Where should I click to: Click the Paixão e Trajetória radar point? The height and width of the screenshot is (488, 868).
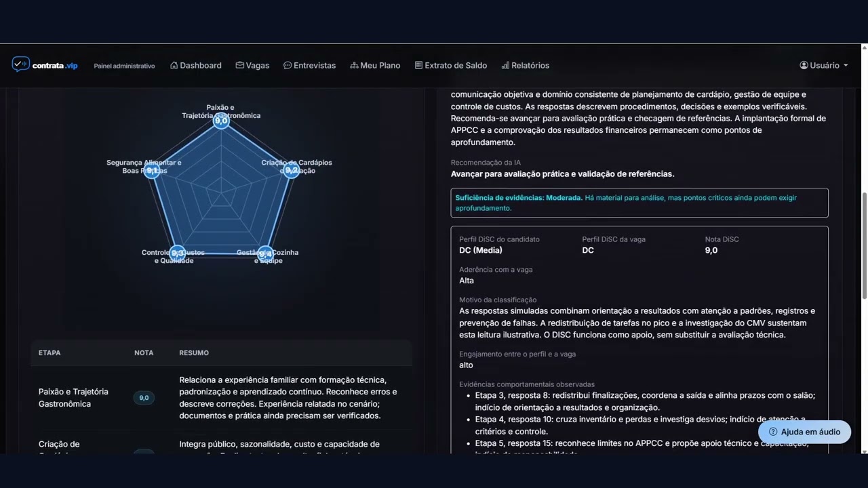pyautogui.click(x=221, y=121)
